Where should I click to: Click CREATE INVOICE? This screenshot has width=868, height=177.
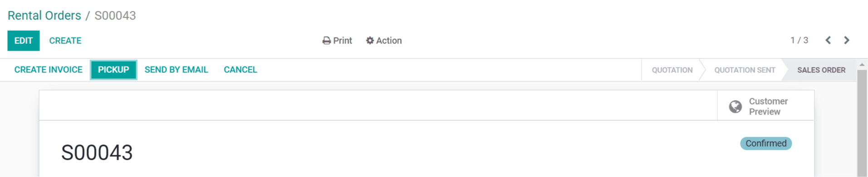[49, 70]
